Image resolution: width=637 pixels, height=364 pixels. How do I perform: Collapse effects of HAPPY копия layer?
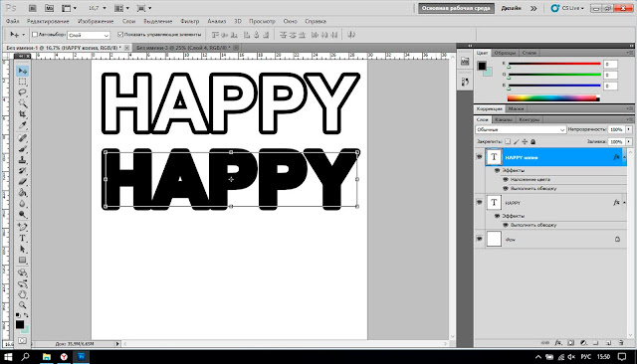(625, 157)
